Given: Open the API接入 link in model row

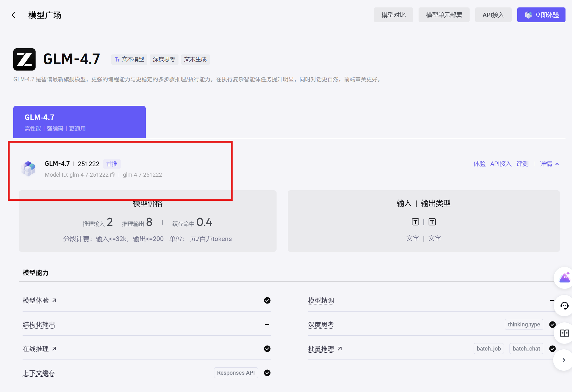Looking at the screenshot, I should tap(501, 164).
